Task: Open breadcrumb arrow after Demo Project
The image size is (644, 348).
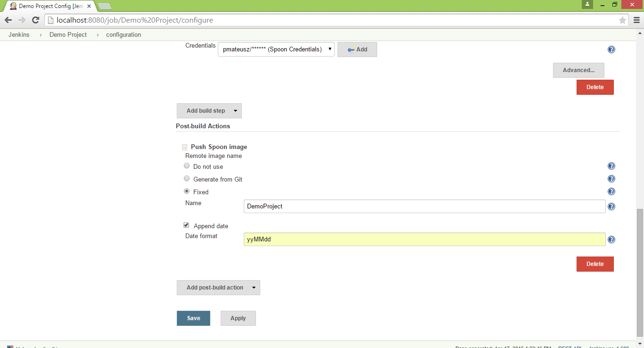Action: [x=98, y=35]
